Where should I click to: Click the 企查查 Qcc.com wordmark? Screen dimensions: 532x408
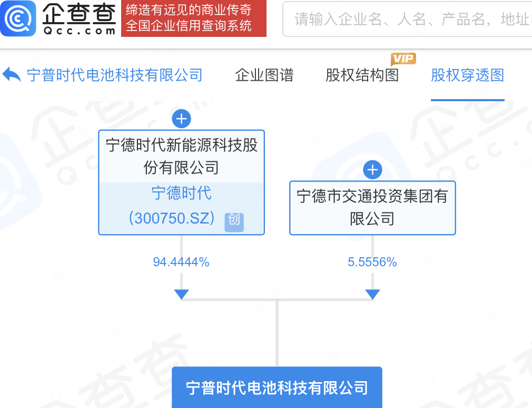point(79,18)
